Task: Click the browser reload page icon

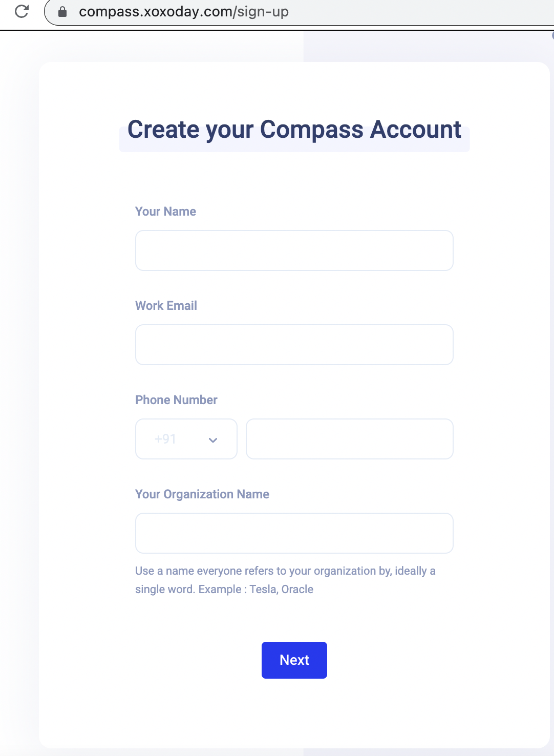Action: (x=22, y=11)
